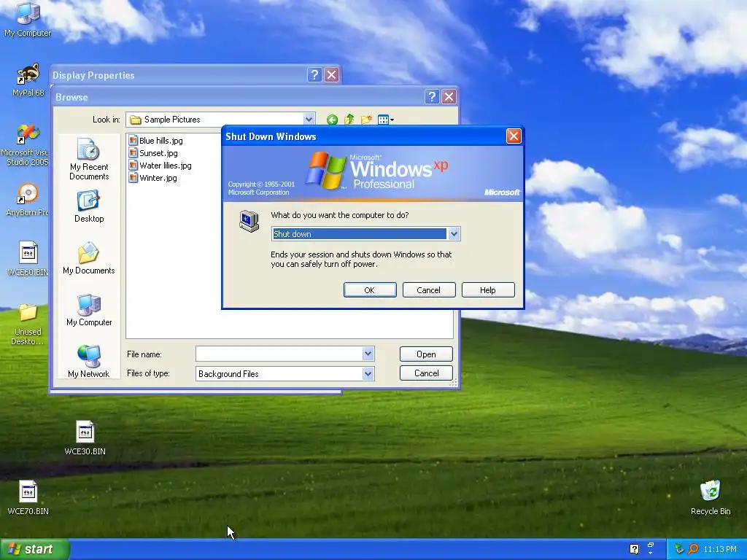Select the Winter.jpg file

pyautogui.click(x=153, y=178)
